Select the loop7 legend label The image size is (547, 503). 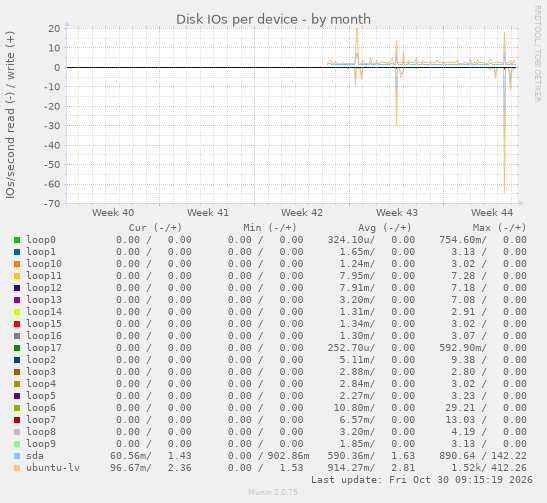click(41, 420)
